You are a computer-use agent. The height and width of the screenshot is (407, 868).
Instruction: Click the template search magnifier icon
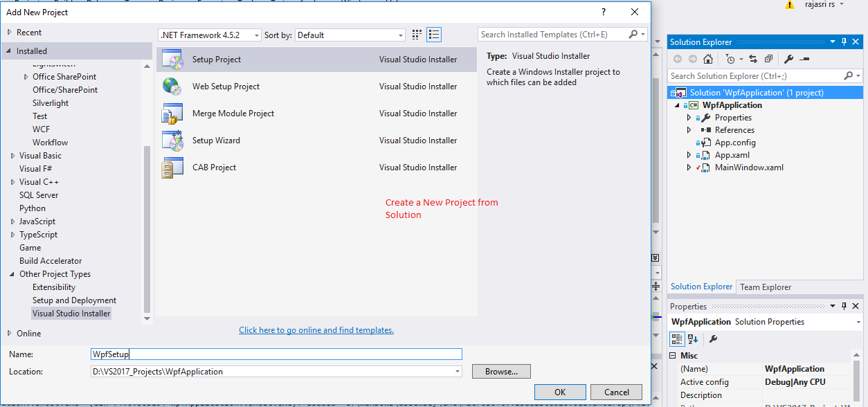[x=633, y=35]
